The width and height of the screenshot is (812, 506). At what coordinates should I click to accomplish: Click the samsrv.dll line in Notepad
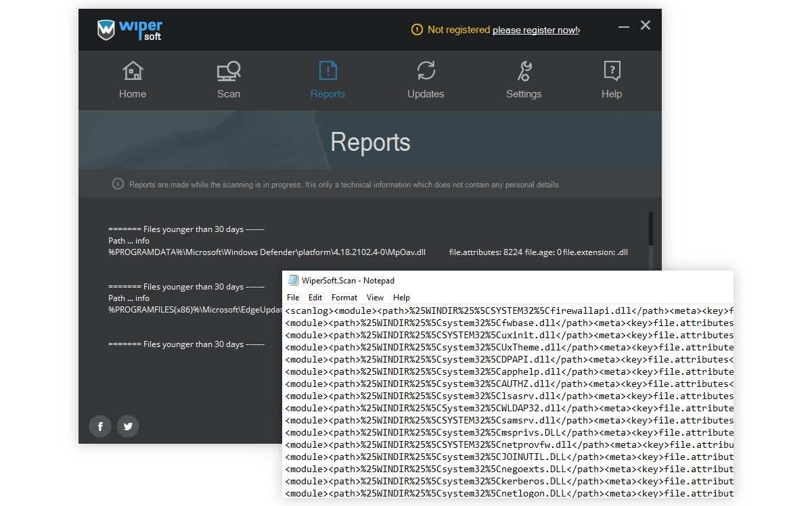point(509,421)
